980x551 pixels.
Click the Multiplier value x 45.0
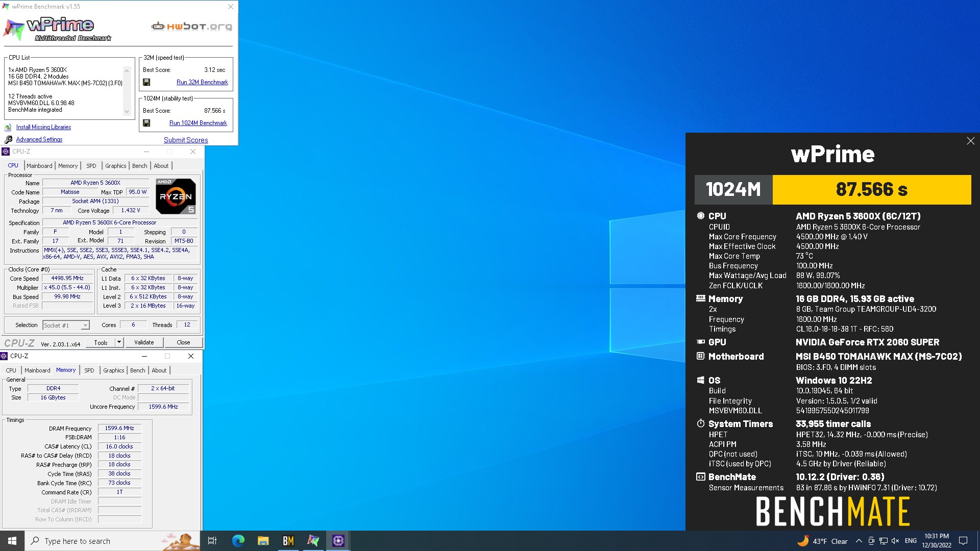67,287
